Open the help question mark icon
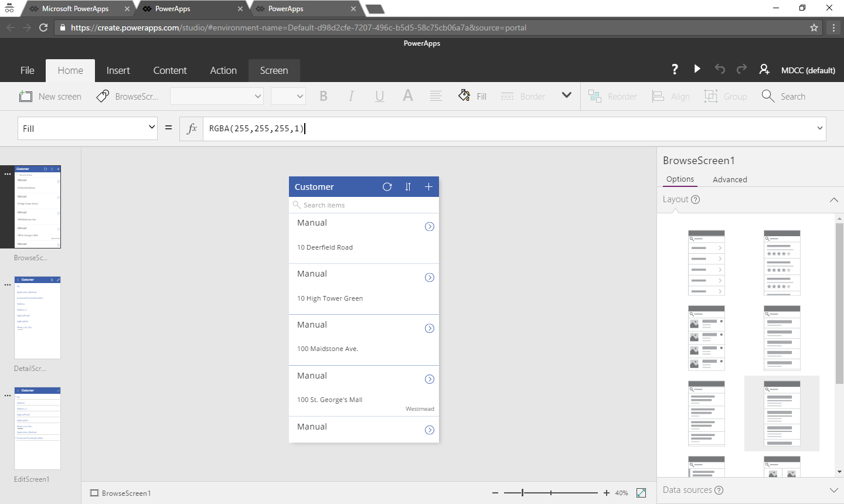Viewport: 844px width, 504px height. [675, 69]
